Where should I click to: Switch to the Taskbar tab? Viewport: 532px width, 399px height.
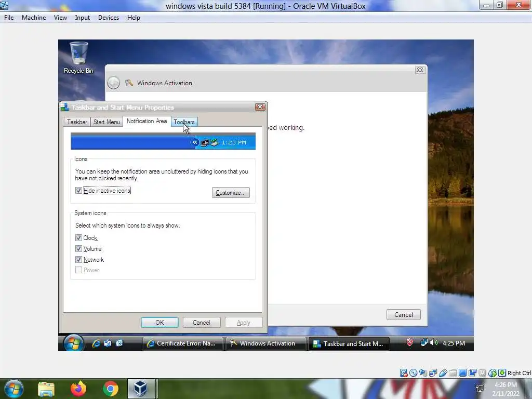click(77, 122)
